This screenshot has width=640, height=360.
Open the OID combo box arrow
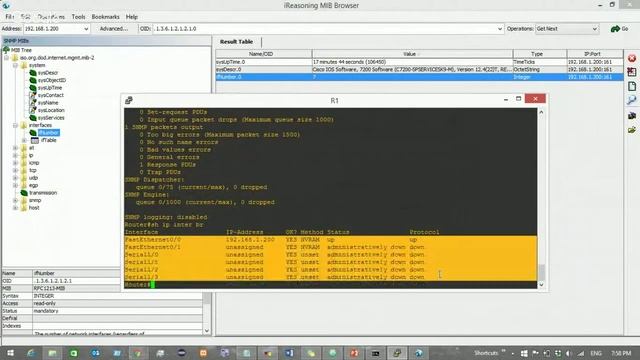click(x=500, y=29)
